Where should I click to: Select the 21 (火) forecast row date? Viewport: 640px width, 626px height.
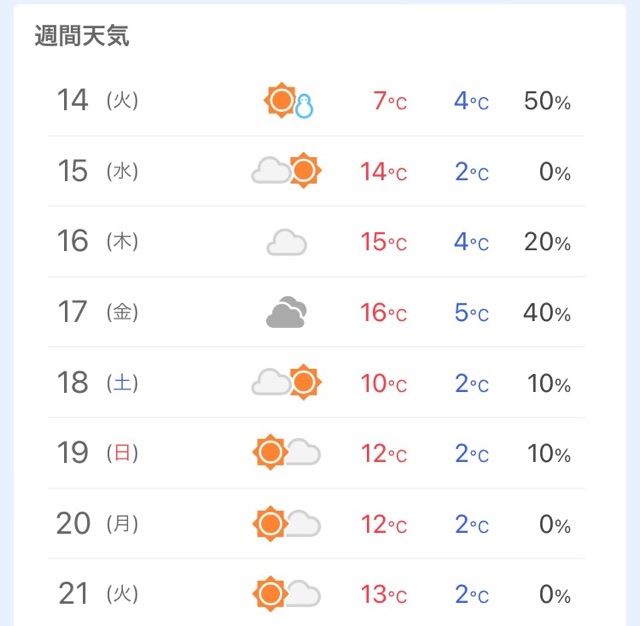98,594
